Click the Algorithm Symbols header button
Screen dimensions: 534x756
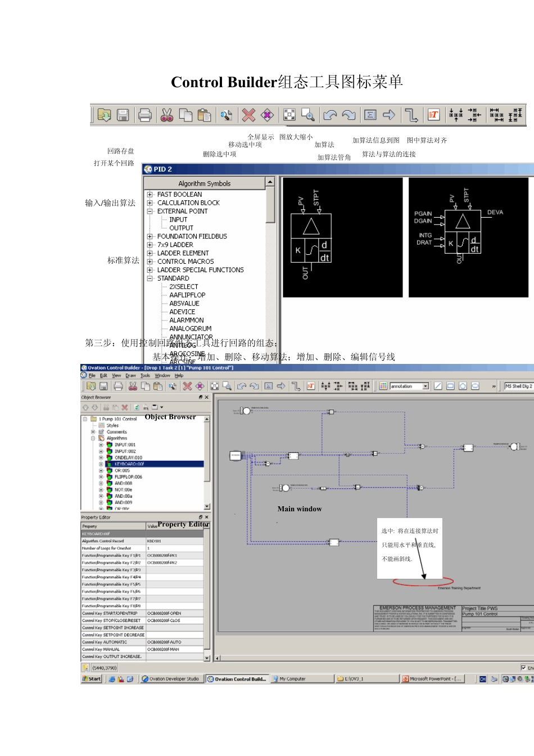click(x=205, y=183)
